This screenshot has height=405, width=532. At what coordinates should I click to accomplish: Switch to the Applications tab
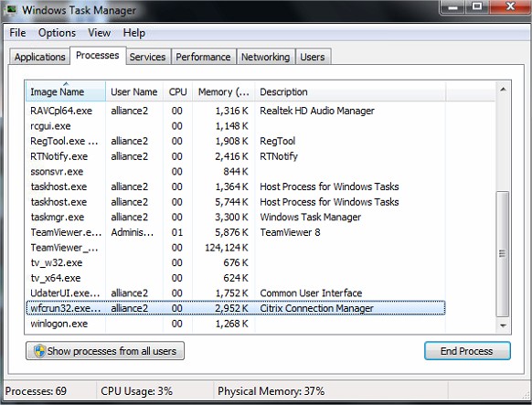point(39,57)
